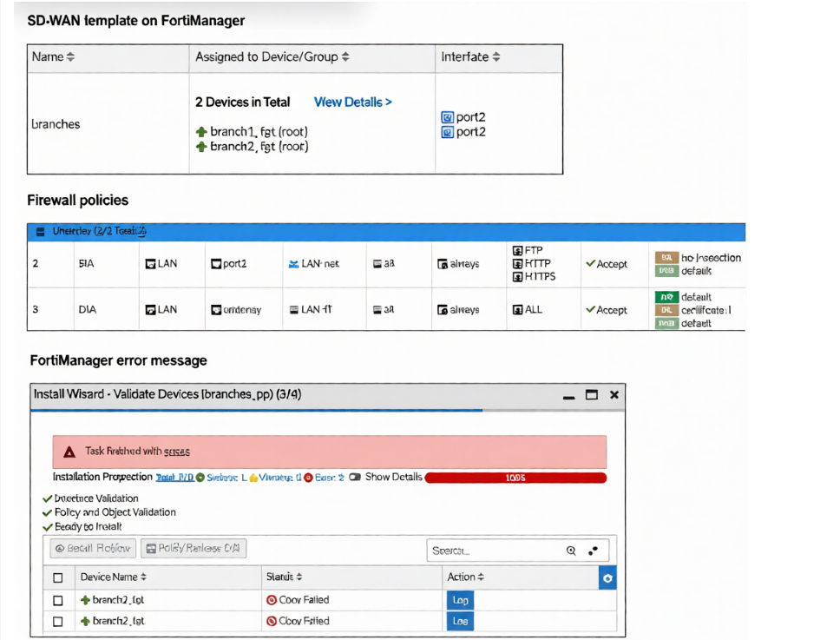Click Accept action checkmark in policy 2
Viewport: 840px width, 640px height.
pyautogui.click(x=590, y=264)
